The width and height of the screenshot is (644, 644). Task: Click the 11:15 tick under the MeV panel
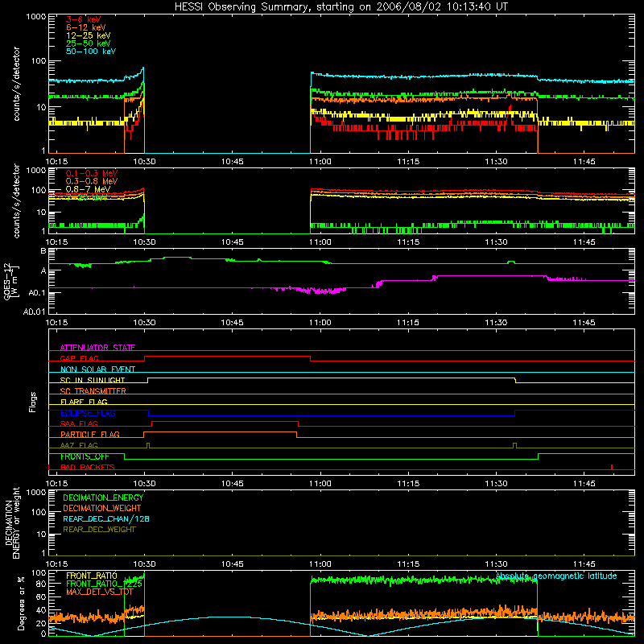(x=408, y=242)
